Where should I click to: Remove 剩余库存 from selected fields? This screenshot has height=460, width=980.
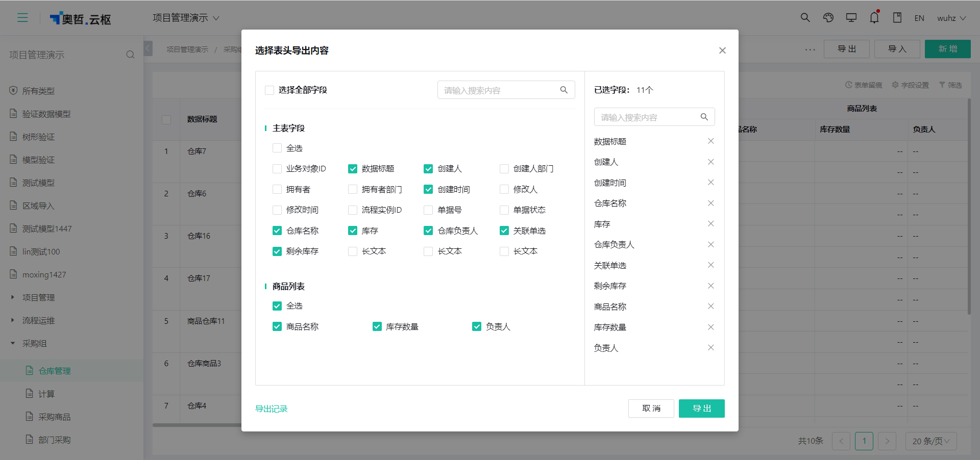click(x=710, y=286)
